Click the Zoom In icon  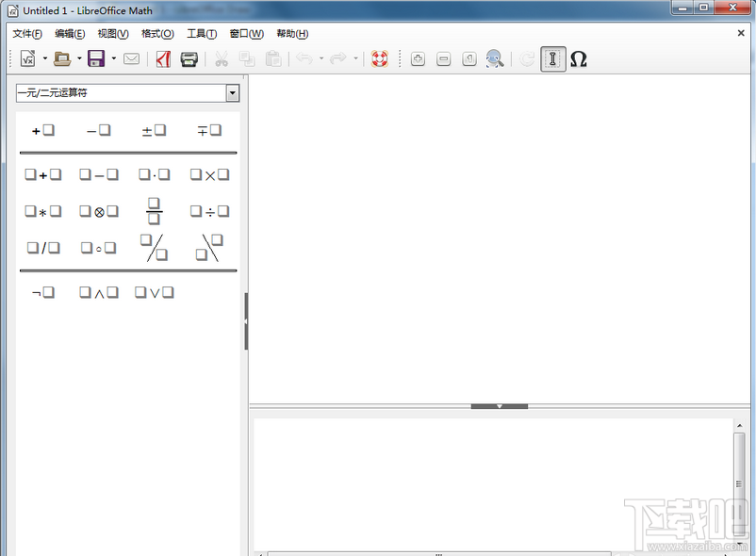[417, 58]
